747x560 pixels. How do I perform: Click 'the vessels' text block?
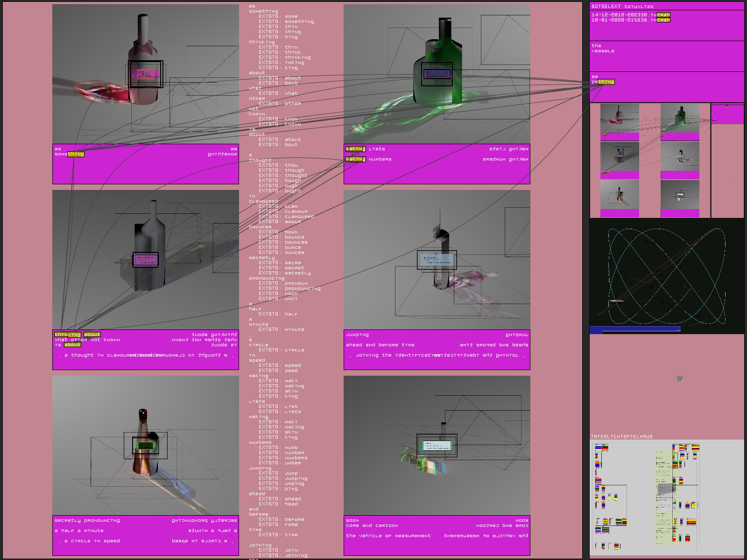603,49
